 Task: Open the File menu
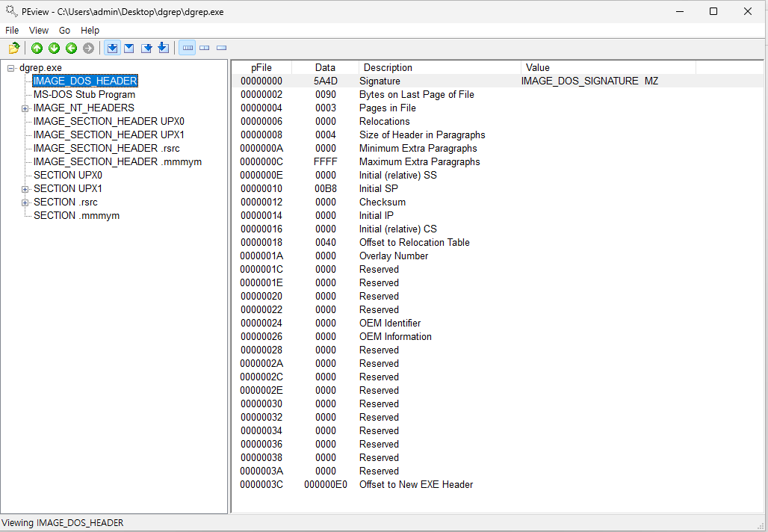12,31
